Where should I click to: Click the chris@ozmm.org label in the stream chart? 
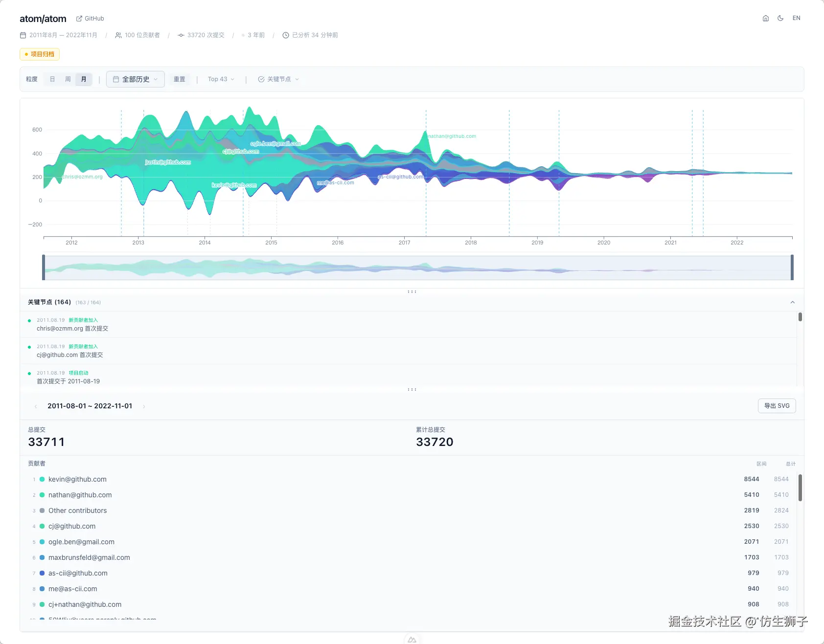82,177
